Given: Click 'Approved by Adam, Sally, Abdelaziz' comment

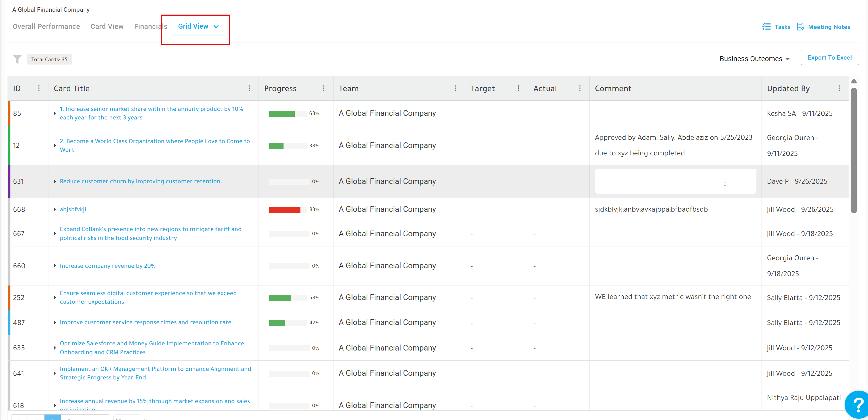Looking at the screenshot, I should [x=673, y=145].
